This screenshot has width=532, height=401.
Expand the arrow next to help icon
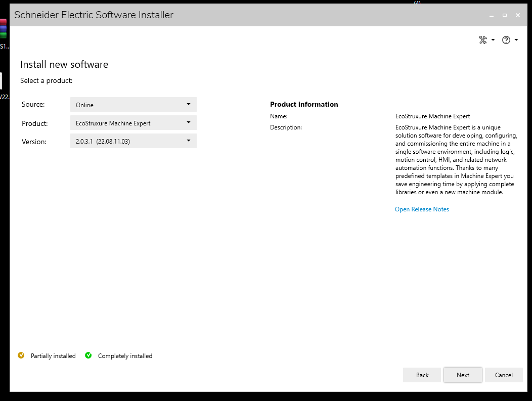516,40
